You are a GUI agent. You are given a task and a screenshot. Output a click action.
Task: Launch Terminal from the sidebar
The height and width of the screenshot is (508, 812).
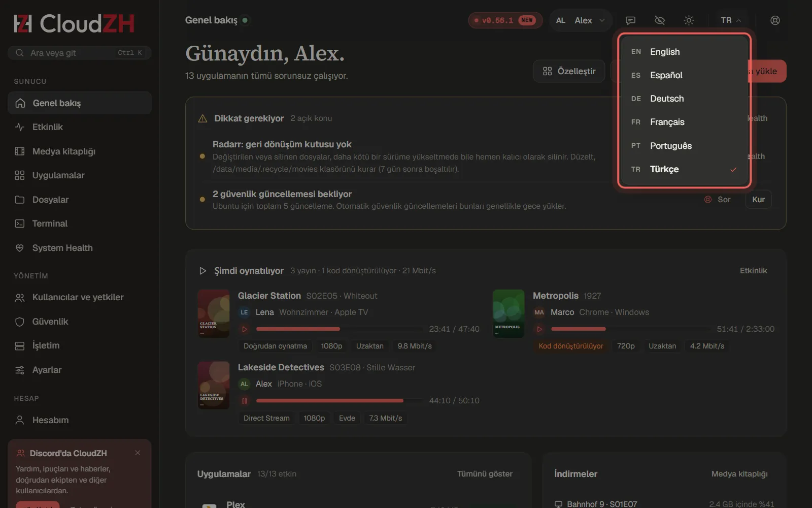click(x=80, y=224)
